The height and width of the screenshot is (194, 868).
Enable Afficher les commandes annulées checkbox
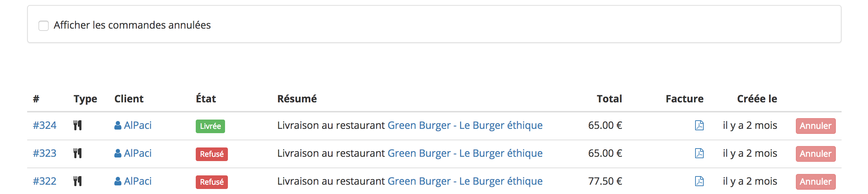click(44, 26)
